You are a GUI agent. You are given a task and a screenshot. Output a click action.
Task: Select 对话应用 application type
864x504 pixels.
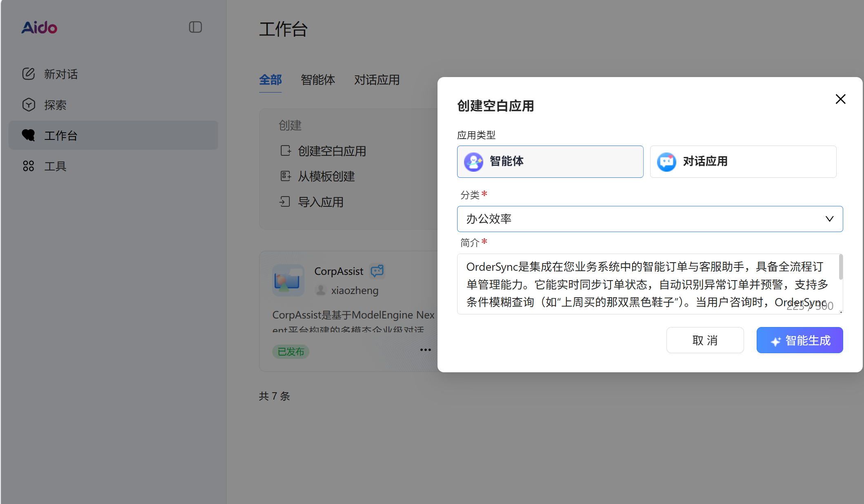743,161
